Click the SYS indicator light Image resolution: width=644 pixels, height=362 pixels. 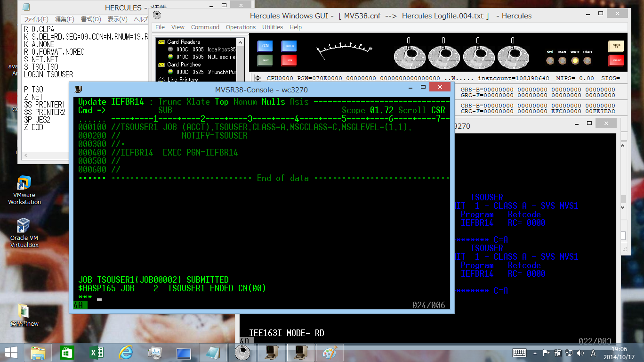[550, 61]
